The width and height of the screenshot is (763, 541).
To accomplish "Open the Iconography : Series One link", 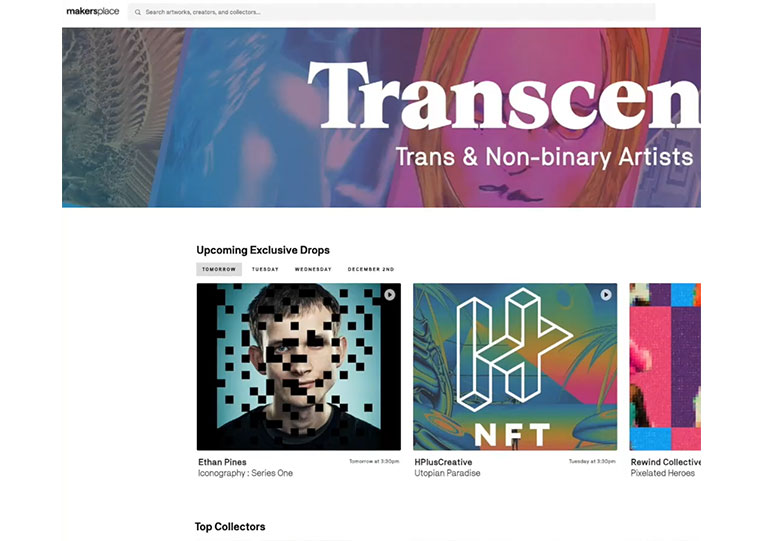I will pos(245,473).
